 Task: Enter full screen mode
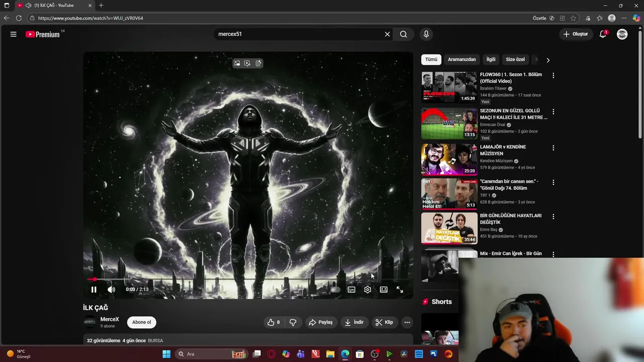(x=399, y=290)
